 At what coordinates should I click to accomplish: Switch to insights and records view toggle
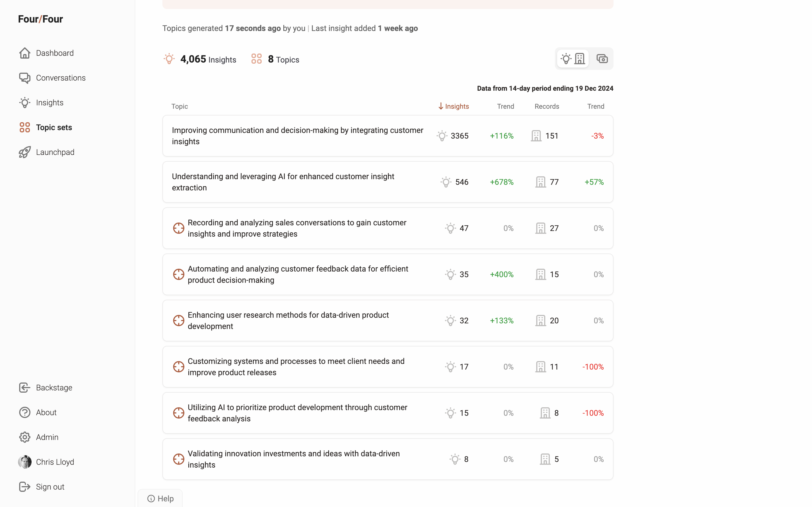pos(573,59)
